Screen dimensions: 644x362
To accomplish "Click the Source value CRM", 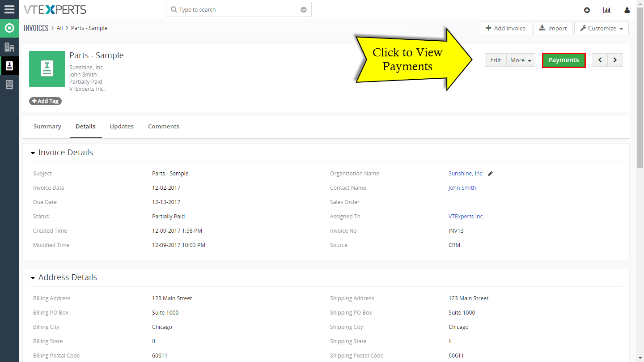I will point(454,245).
